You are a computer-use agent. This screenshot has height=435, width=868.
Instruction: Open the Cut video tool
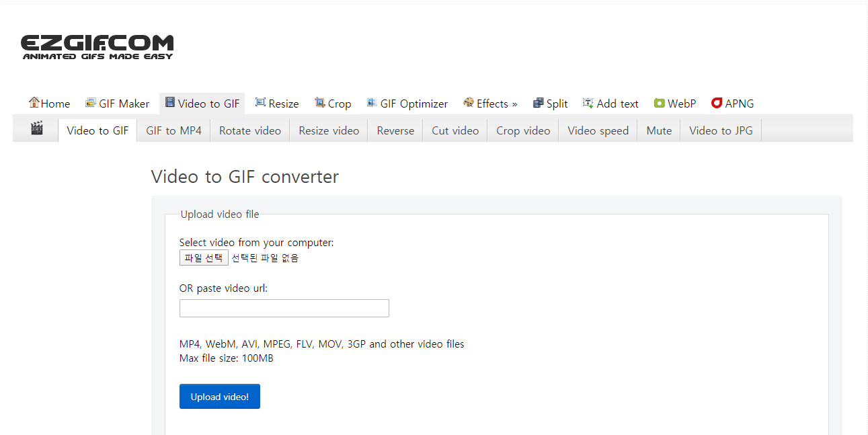(x=455, y=130)
